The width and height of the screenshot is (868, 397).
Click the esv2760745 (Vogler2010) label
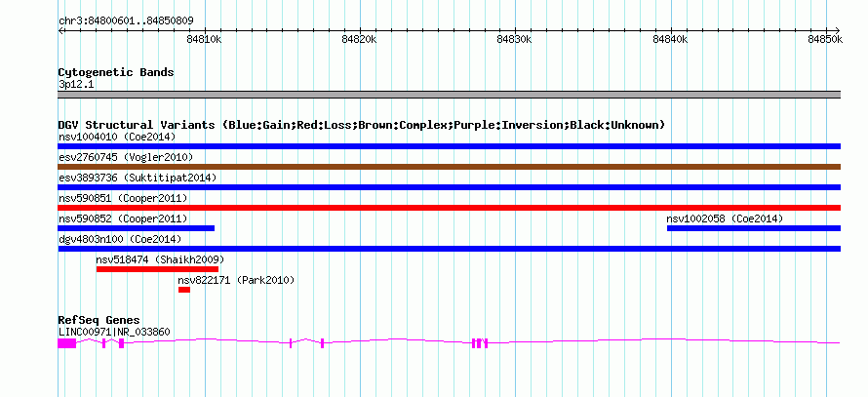(x=126, y=157)
